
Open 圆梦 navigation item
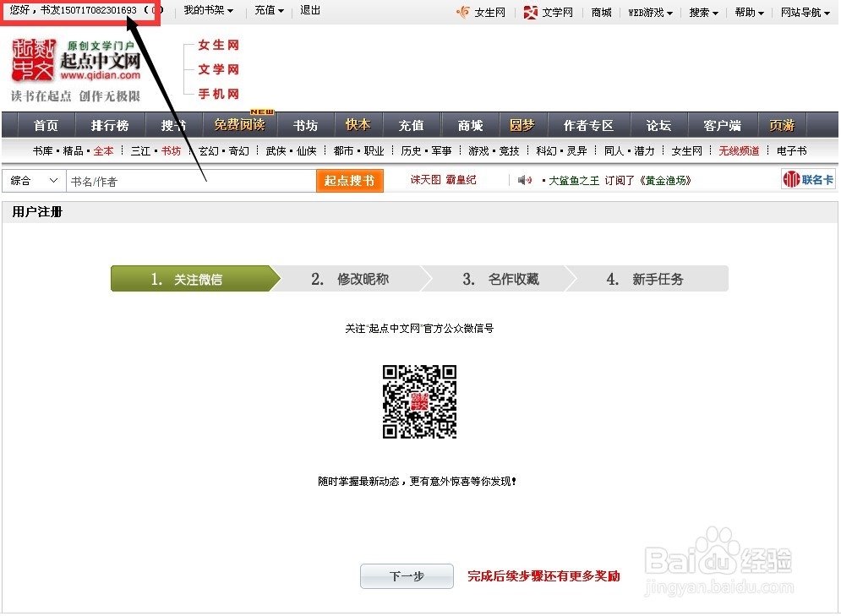(522, 125)
